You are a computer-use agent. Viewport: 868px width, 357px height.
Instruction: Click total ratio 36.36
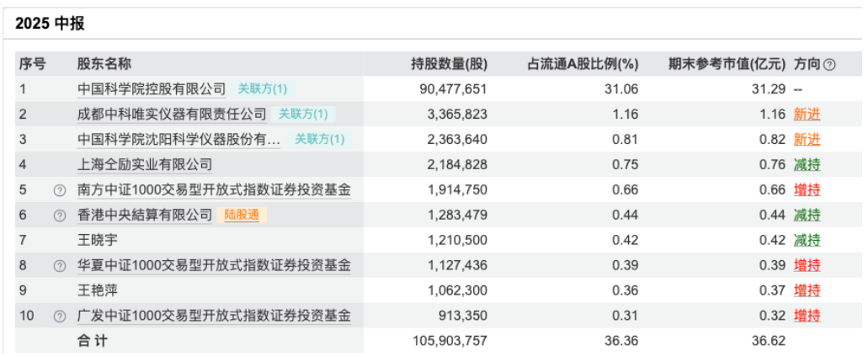pos(622,340)
